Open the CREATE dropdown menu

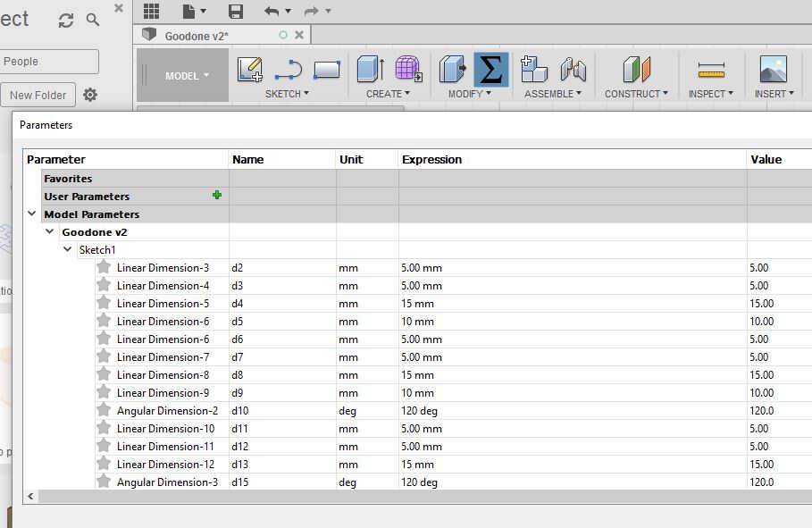coord(388,94)
